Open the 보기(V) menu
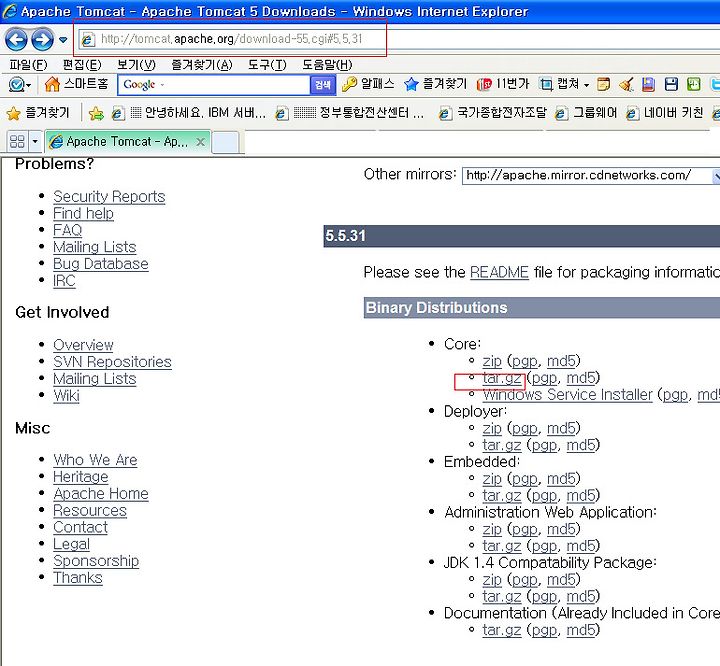This screenshot has width=720, height=666. (136, 65)
